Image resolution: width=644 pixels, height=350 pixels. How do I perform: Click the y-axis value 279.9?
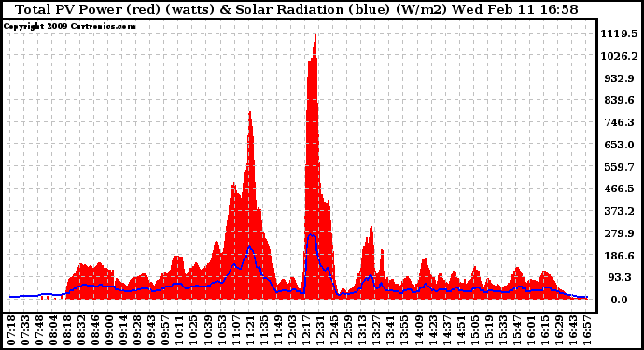[x=620, y=233]
